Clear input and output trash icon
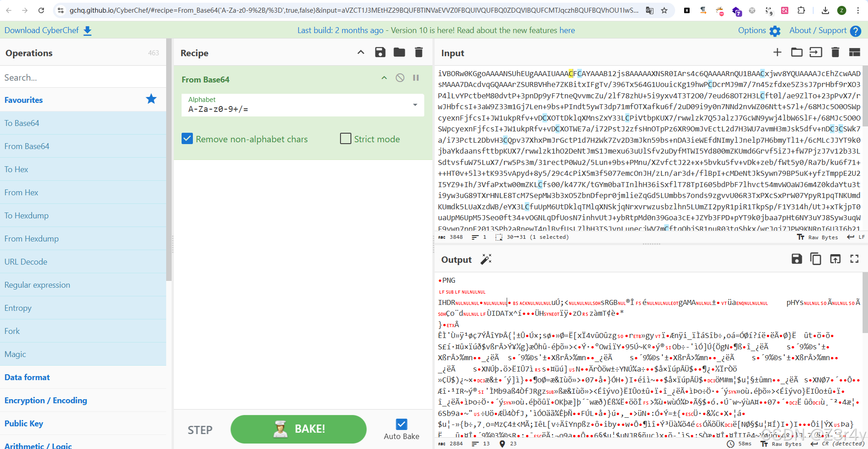 pyautogui.click(x=835, y=53)
